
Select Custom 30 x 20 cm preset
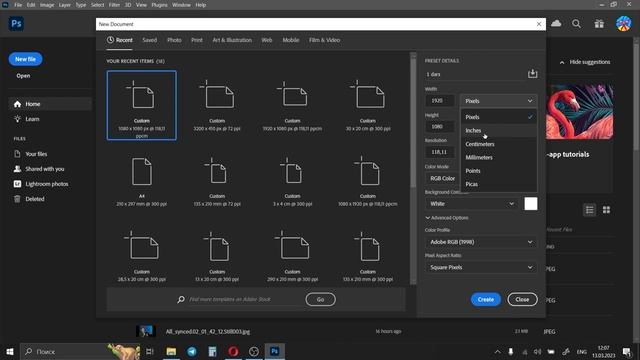(368, 105)
